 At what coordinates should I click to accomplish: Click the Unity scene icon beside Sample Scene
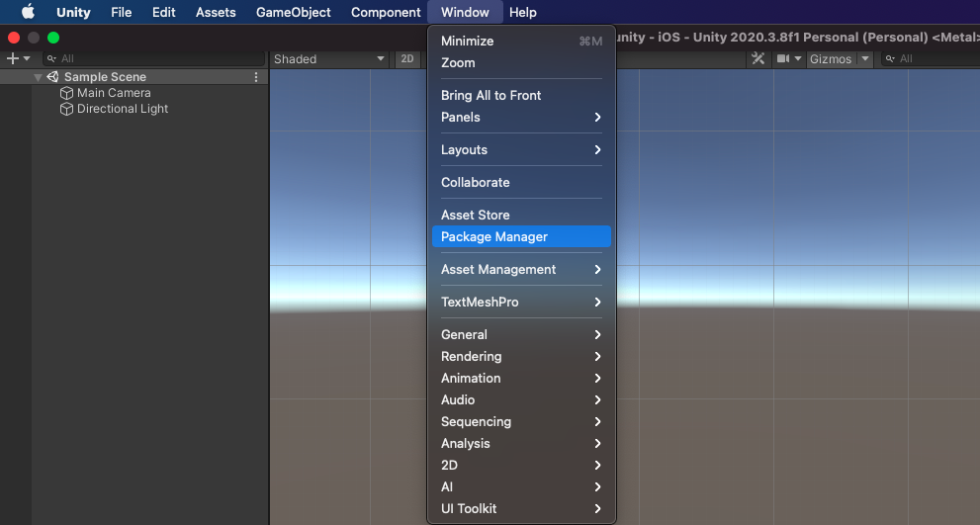coord(53,77)
